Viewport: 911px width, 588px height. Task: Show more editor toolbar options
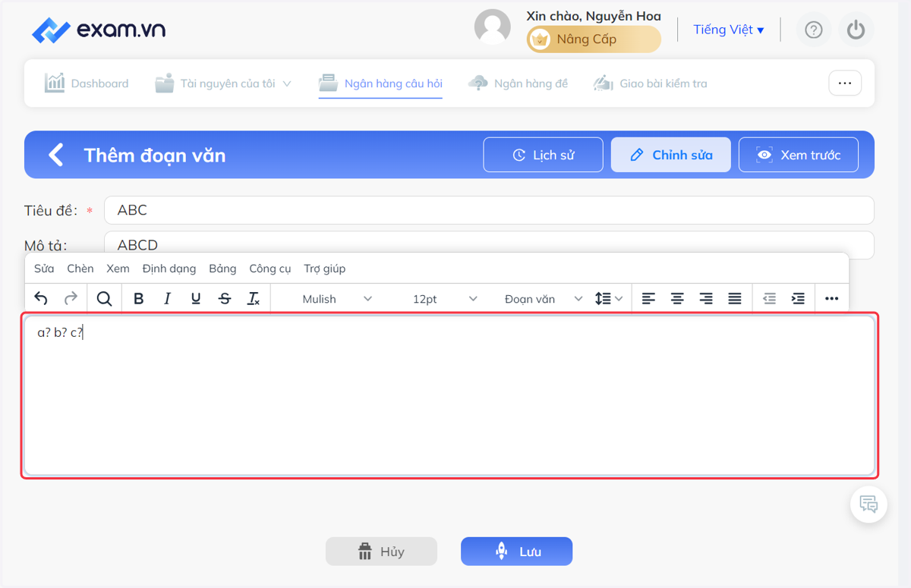832,299
